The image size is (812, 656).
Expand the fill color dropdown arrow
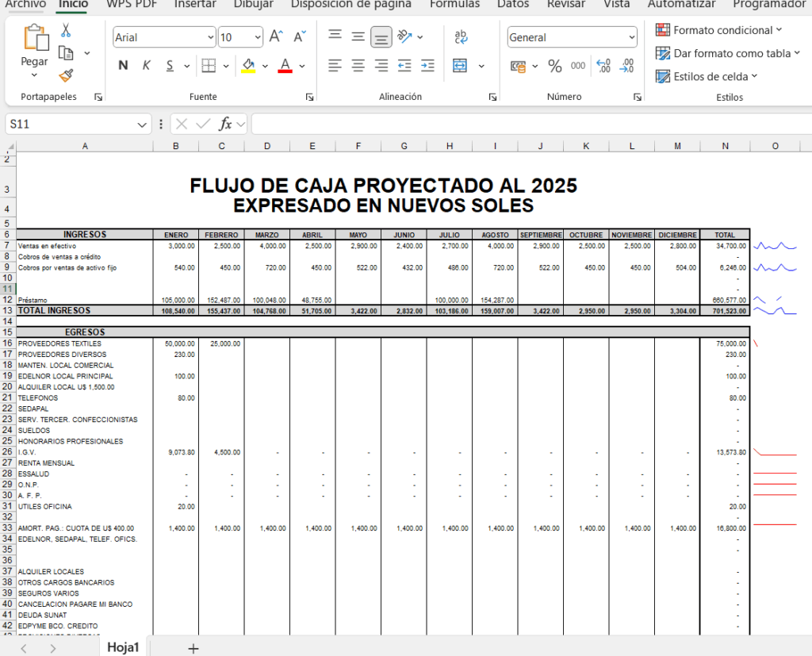point(265,67)
